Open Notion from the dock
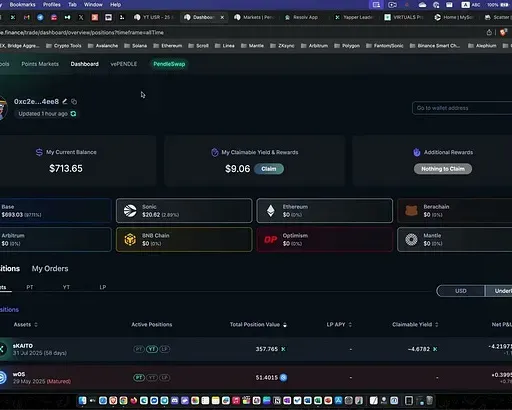 pos(277,400)
